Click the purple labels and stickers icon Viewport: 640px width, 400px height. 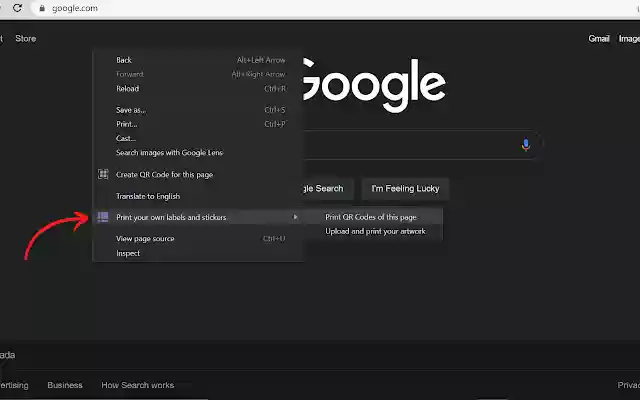point(103,217)
